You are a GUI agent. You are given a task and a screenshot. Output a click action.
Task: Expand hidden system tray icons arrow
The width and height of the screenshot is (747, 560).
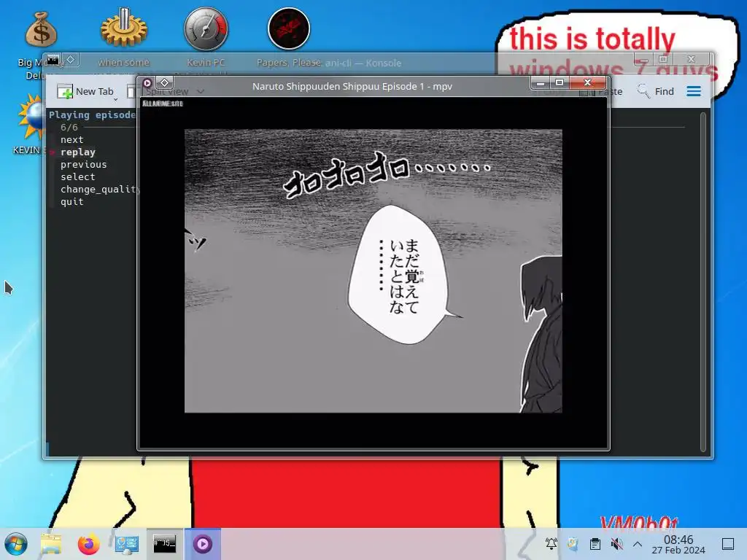638,544
